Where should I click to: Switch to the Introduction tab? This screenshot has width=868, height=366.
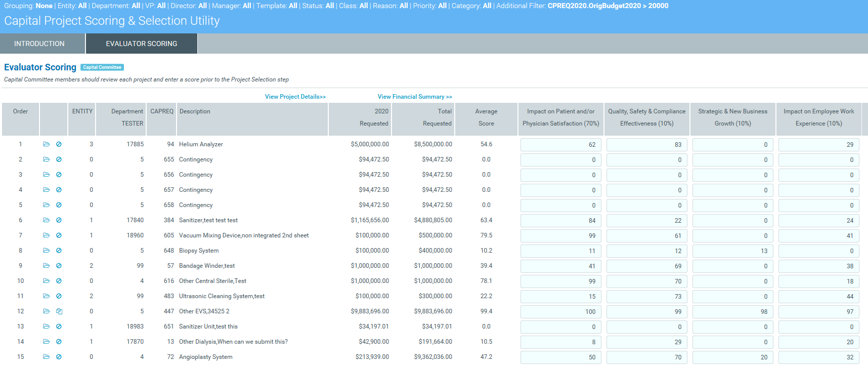click(39, 44)
